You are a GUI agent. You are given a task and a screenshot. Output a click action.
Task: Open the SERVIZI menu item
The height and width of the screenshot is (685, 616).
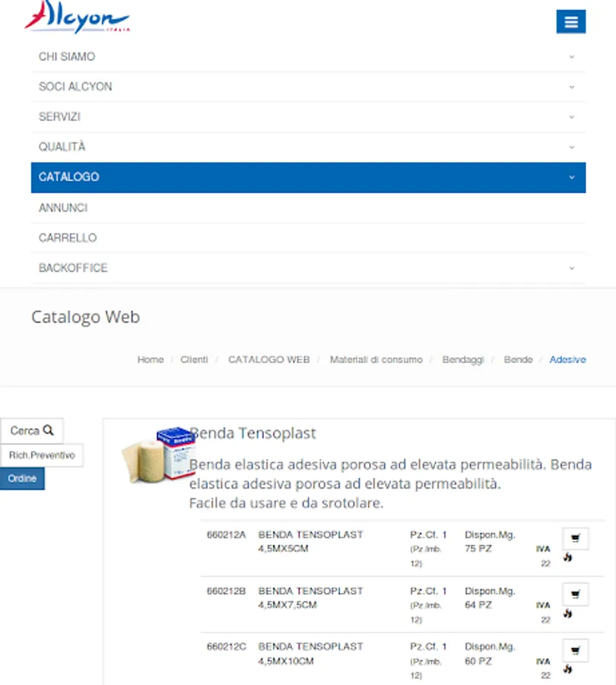click(308, 117)
